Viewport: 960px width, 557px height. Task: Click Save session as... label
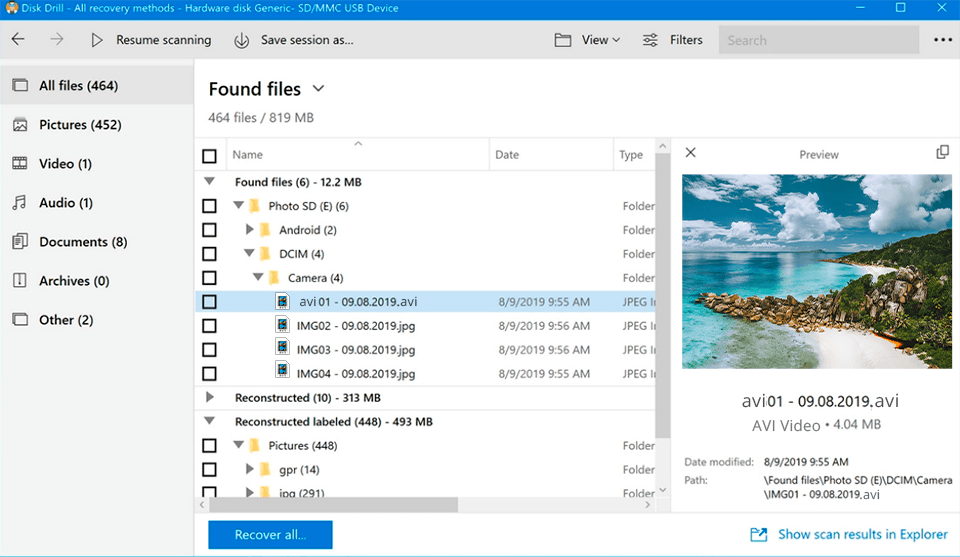point(307,40)
